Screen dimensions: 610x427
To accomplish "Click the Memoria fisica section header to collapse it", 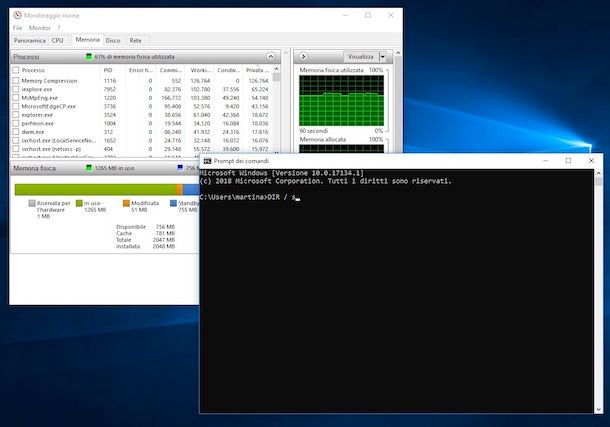I will [104, 168].
